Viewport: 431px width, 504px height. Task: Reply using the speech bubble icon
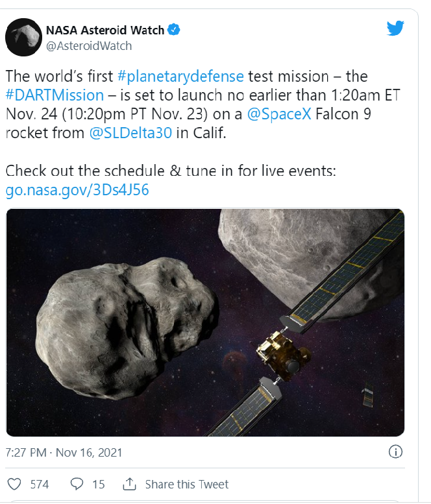pos(77,485)
